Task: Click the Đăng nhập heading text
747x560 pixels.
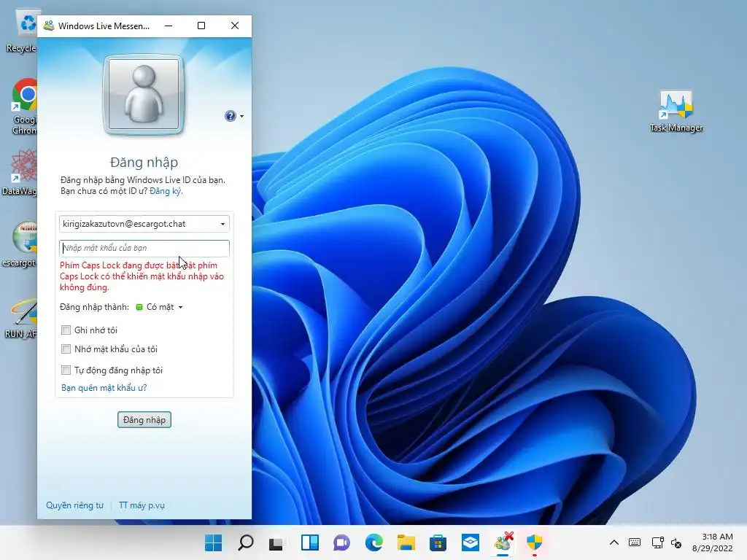Action: [x=144, y=162]
